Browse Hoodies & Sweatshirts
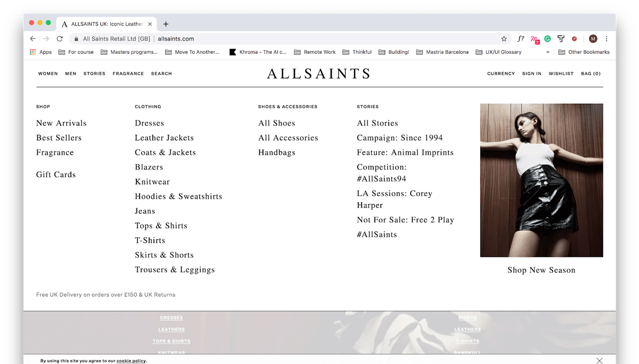Viewport: 639px width, 364px height. 178,196
